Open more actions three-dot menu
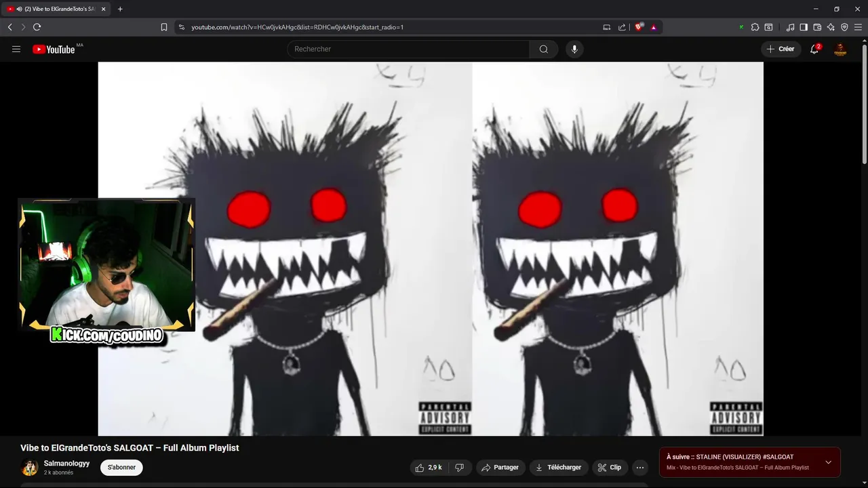 [639, 467]
